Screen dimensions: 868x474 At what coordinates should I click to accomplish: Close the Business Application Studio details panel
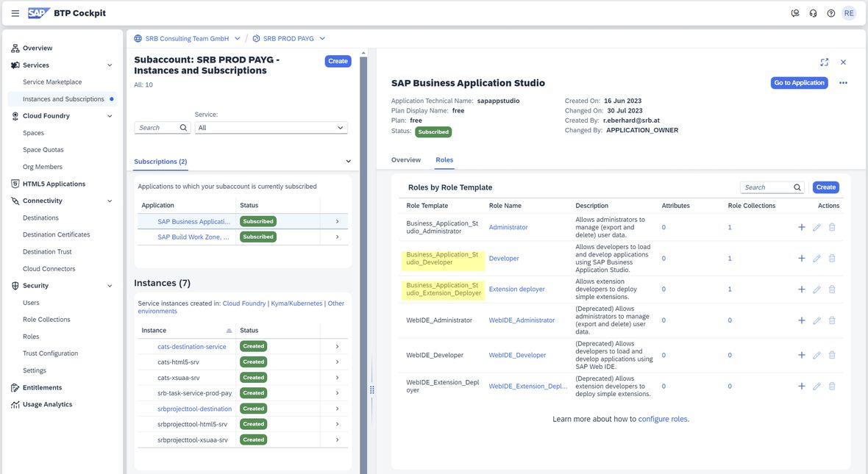(843, 62)
